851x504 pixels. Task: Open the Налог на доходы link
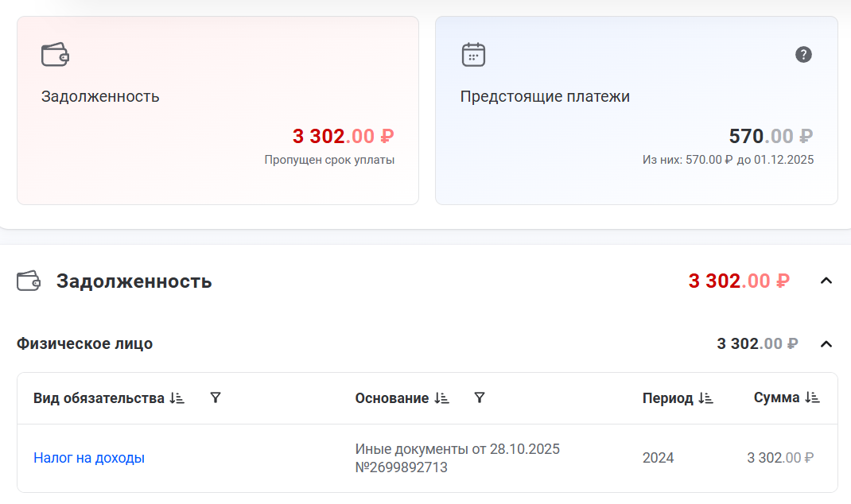coord(89,458)
